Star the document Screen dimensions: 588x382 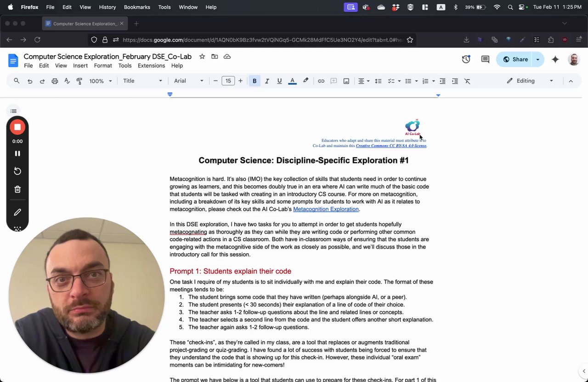pyautogui.click(x=202, y=57)
